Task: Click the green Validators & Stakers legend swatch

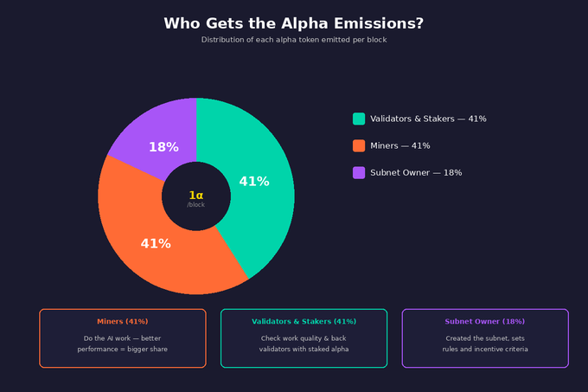Action: click(x=359, y=119)
